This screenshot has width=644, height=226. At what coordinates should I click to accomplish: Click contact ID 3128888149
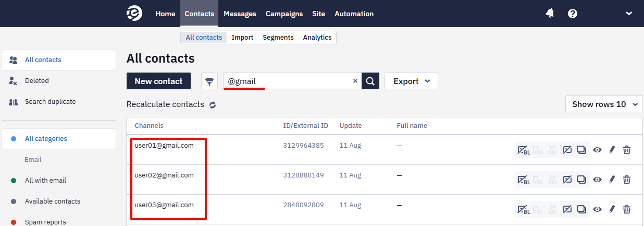303,175
